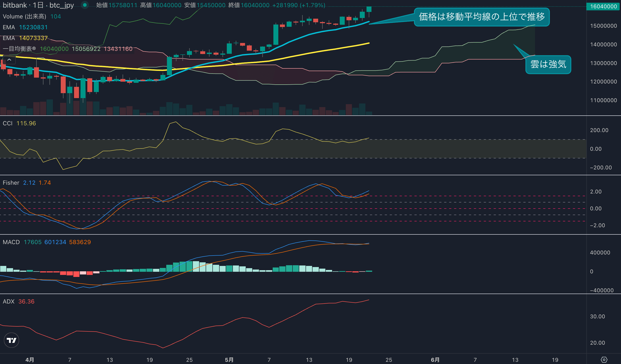
Task: Collapse the indicator legend with chevron
Action: pos(9,60)
